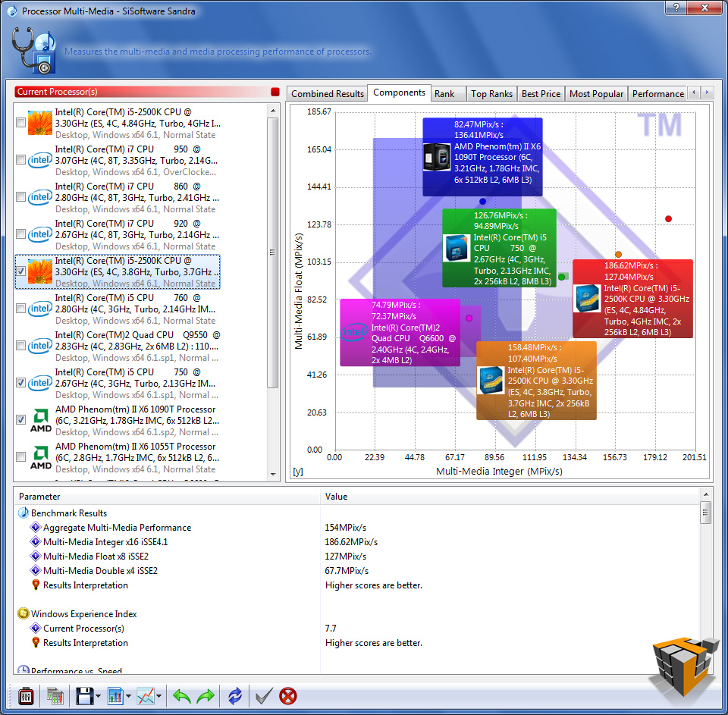Switch to the Performance tab
This screenshot has height=715, width=728.
coord(657,94)
